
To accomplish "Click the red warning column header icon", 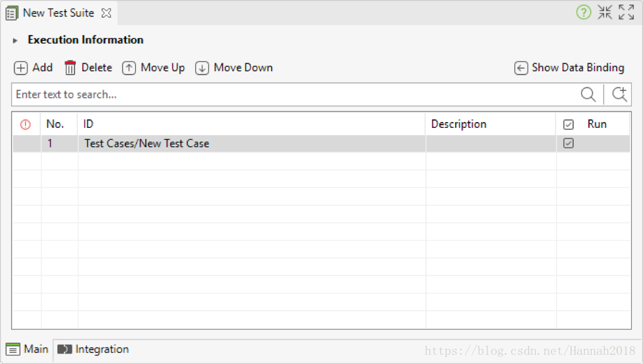I will 26,124.
